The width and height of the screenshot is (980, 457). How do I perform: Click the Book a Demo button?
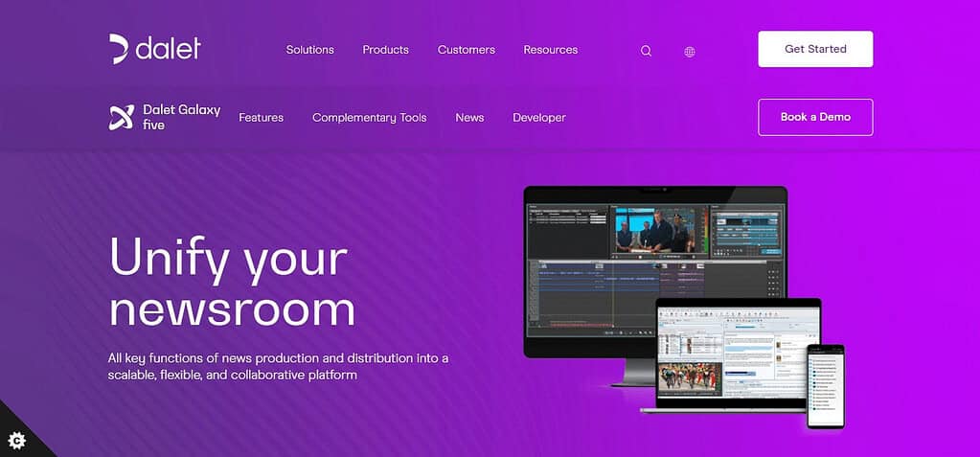tap(815, 117)
